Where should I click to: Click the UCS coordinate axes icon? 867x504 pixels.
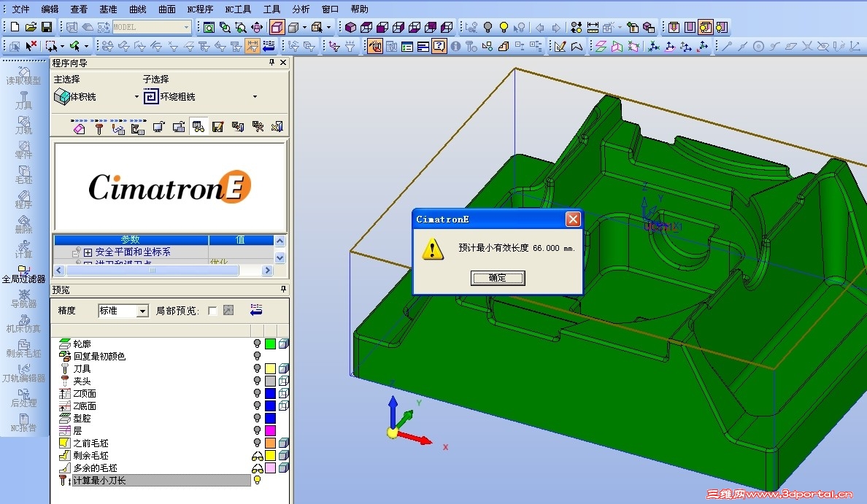(x=654, y=46)
